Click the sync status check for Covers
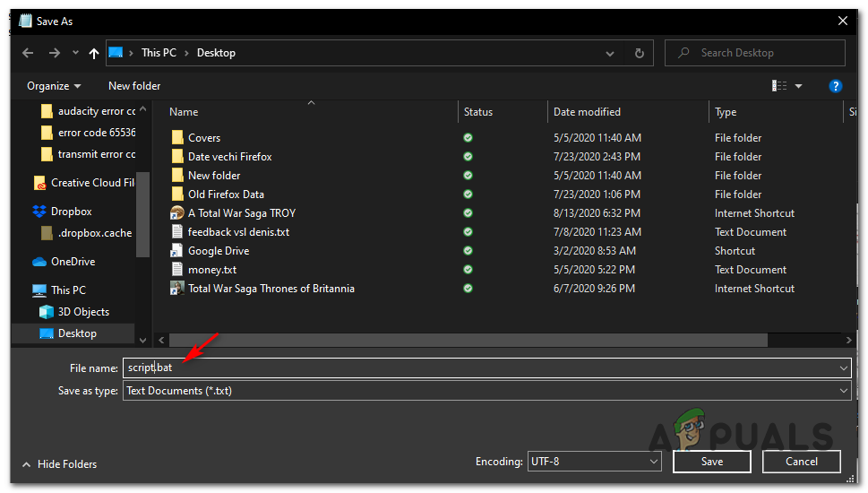 pyautogui.click(x=468, y=137)
